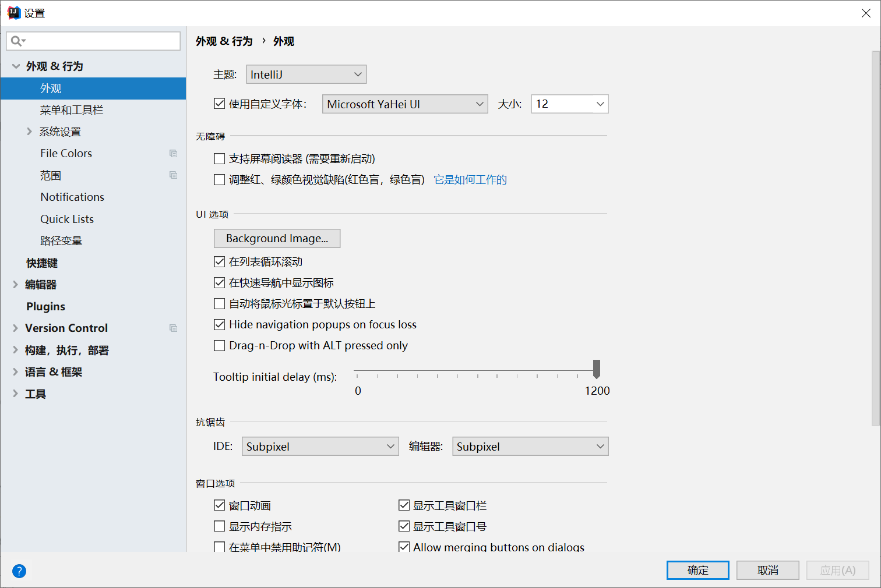Click the Tooltip initial delay slider handle
Image resolution: width=881 pixels, height=588 pixels.
tap(597, 369)
